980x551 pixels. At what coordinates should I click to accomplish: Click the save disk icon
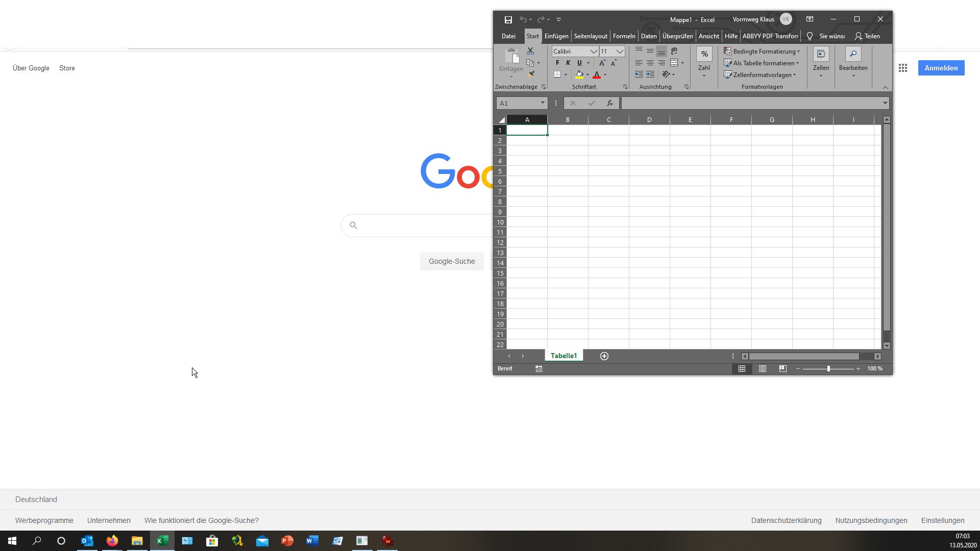[x=508, y=19]
